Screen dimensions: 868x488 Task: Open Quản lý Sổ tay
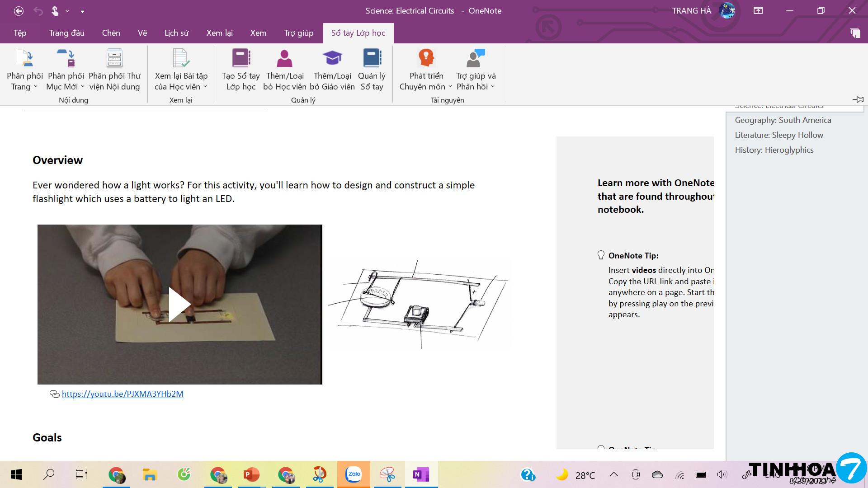(x=372, y=59)
